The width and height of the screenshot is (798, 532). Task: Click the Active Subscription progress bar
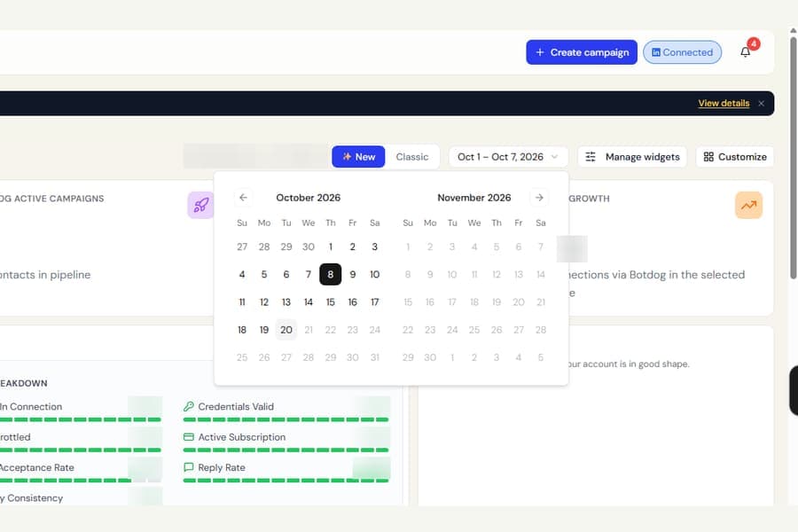pyautogui.click(x=286, y=450)
